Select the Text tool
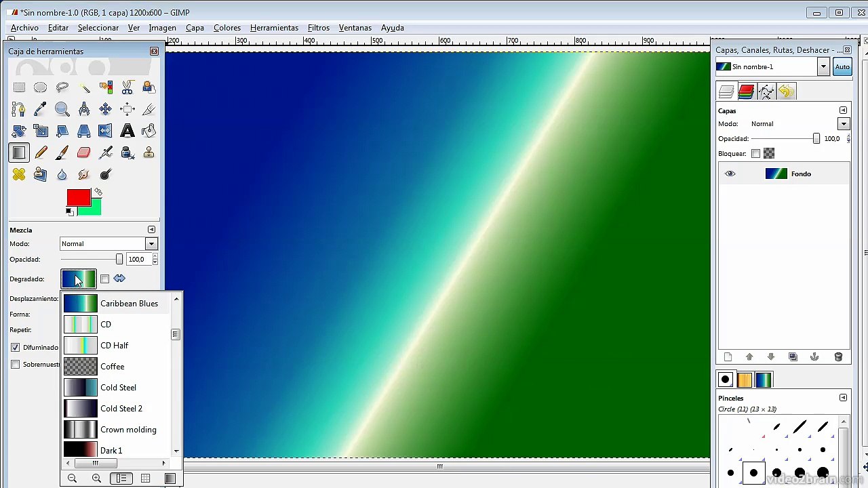This screenshot has width=868, height=488. click(127, 131)
